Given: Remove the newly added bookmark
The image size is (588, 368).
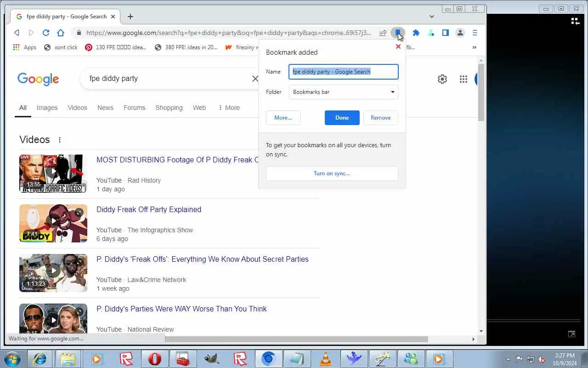Looking at the screenshot, I should pos(381,118).
